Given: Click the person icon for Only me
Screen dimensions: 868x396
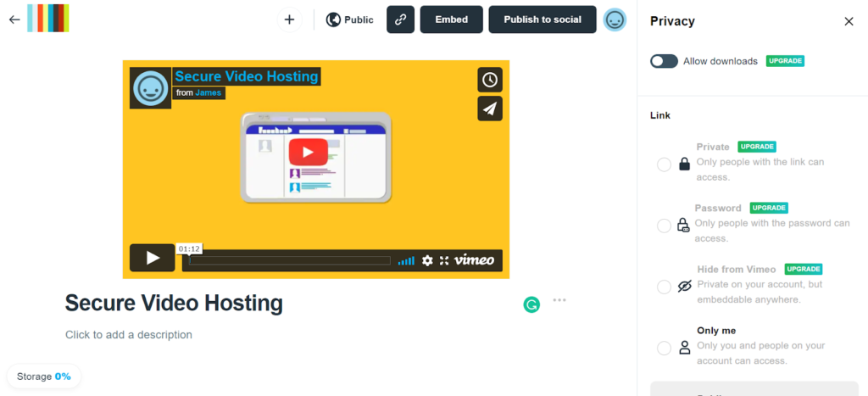Looking at the screenshot, I should tap(685, 348).
